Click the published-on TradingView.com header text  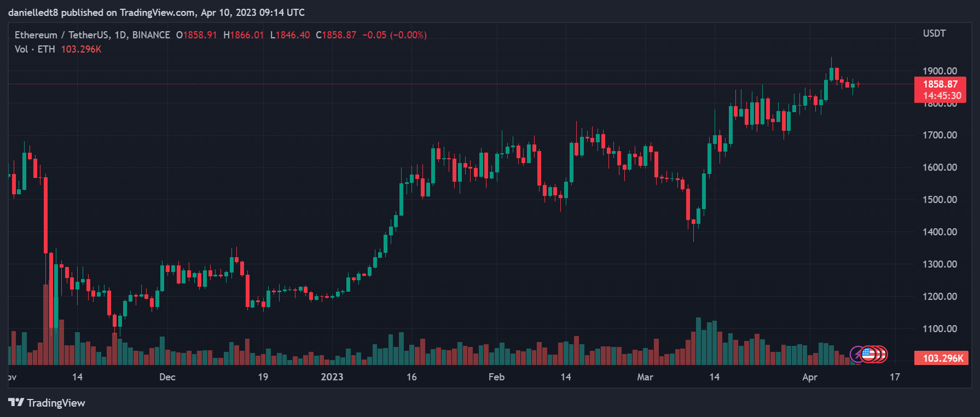point(156,13)
